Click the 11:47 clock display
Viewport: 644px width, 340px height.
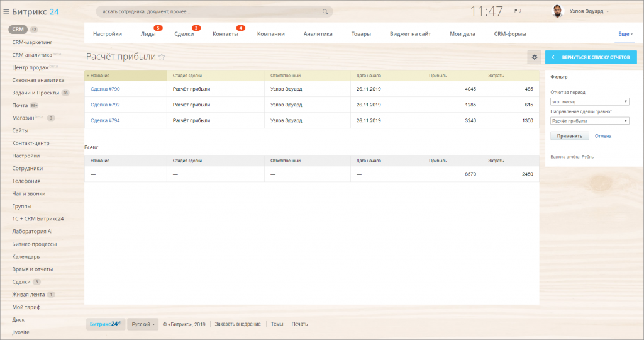pos(486,11)
